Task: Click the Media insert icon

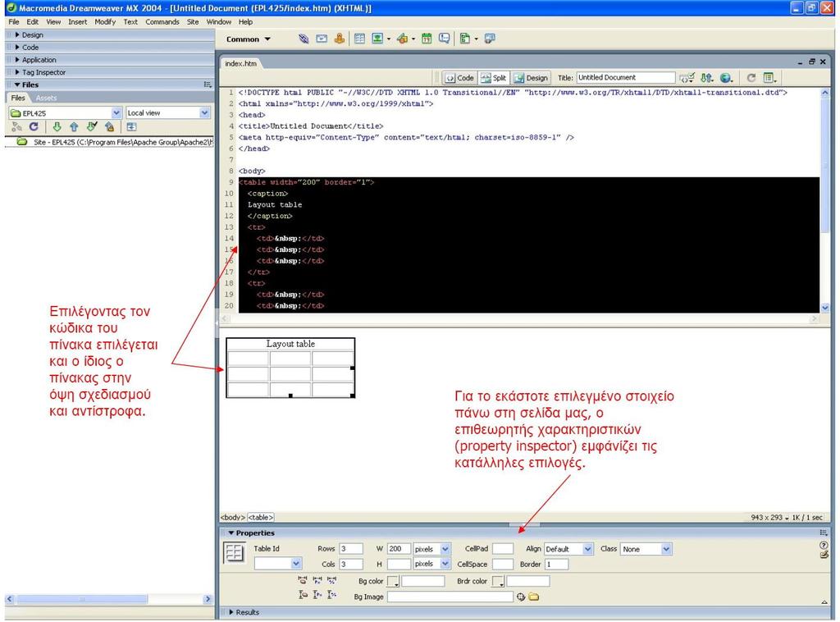Action: 402,39
